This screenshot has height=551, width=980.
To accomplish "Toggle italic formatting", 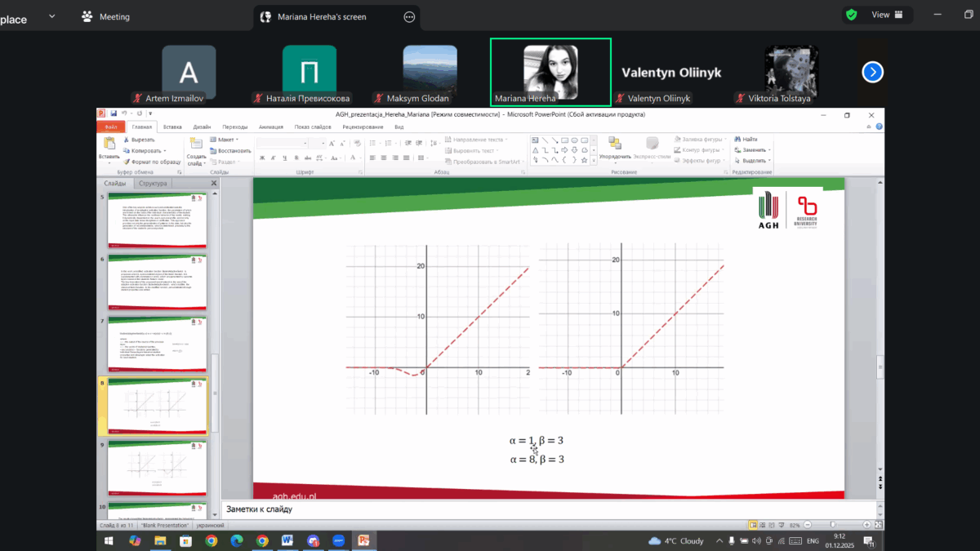I will click(x=273, y=158).
